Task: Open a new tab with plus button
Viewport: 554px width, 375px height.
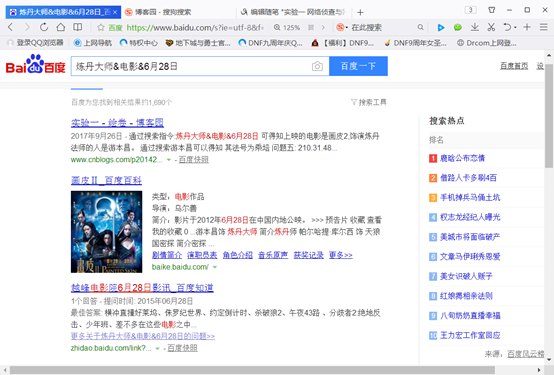Action: pos(360,13)
